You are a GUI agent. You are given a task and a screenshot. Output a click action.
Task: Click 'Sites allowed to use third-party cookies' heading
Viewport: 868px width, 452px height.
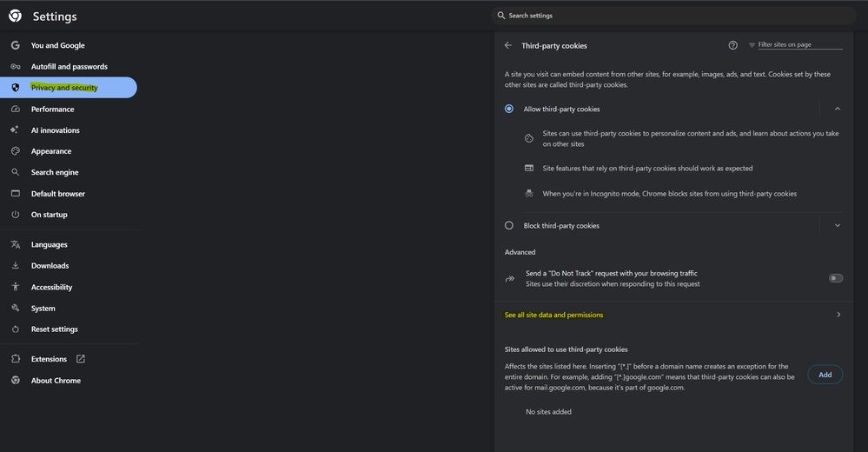(566, 349)
